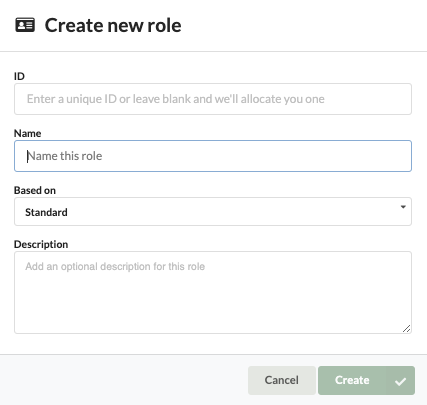427x405 pixels.
Task: Click the caret arrow of Based on
Action: tap(403, 207)
